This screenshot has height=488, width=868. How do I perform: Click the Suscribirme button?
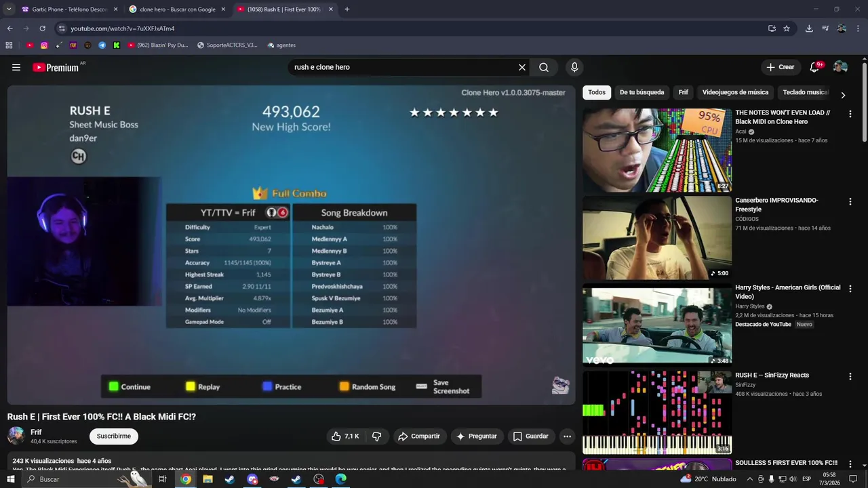113,436
